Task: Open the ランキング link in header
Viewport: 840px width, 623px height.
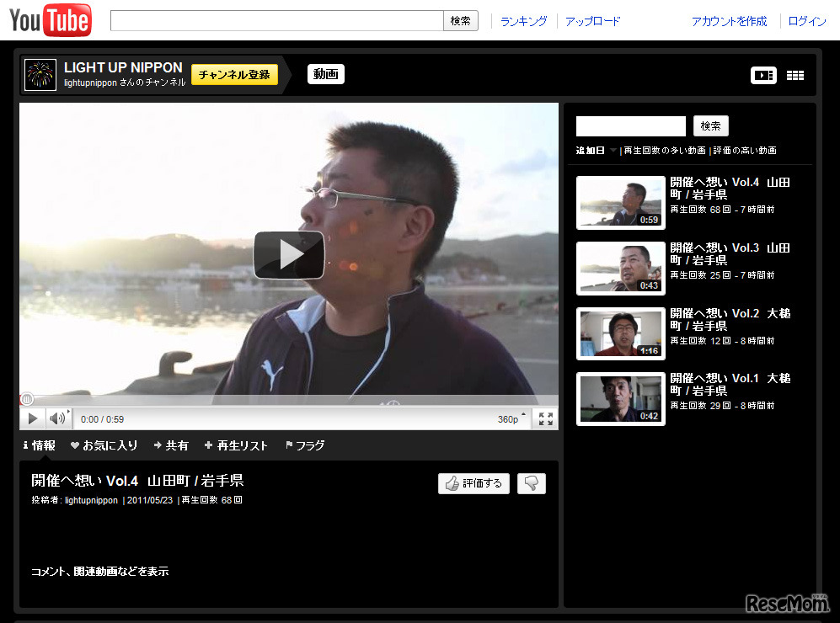Action: [x=523, y=21]
